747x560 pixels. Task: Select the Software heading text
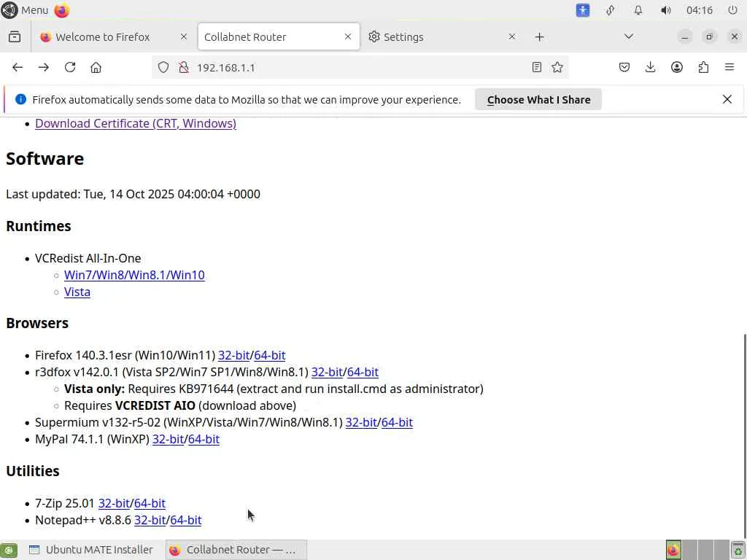click(44, 158)
